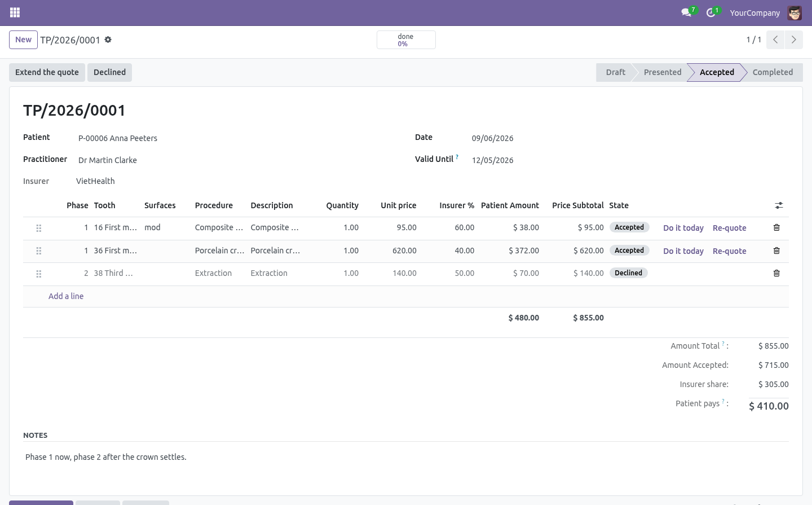Open the Patient field P-00006 Anna Peeters
Screen dimensions: 812x505
click(118, 138)
